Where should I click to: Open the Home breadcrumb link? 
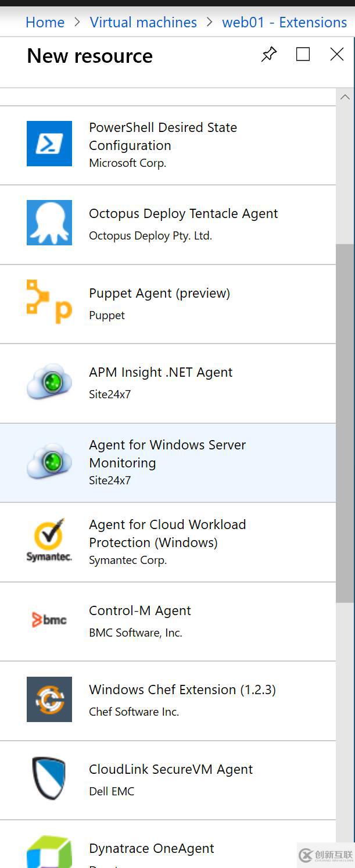(x=45, y=22)
